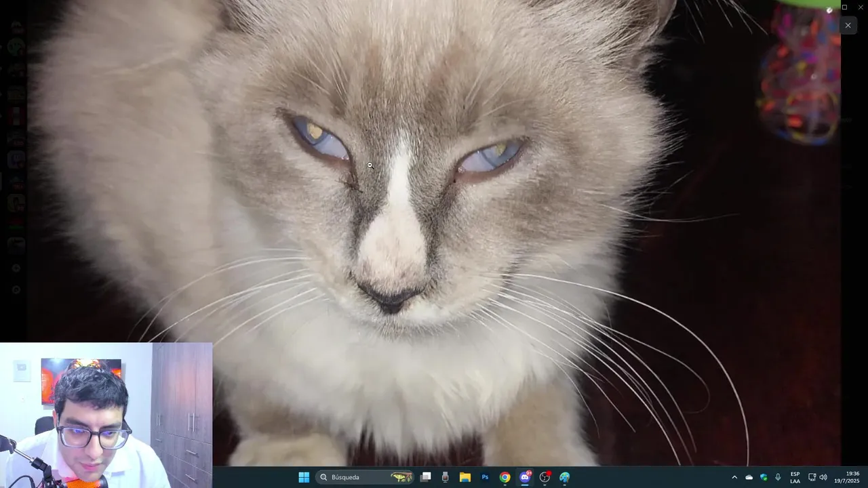Open the palette-colored app icon in the taskbar
868x488 pixels.
click(564, 477)
